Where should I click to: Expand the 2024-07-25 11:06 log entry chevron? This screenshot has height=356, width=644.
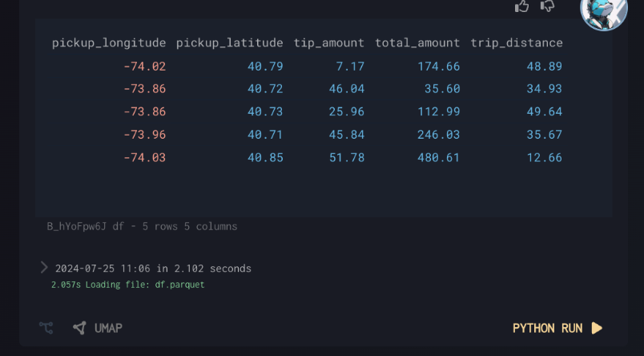tap(44, 268)
